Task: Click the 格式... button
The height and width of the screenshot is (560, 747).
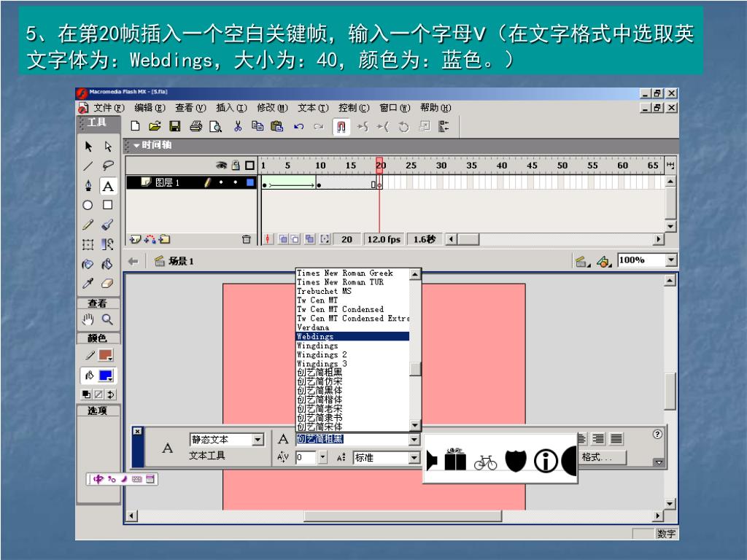Action: 602,457
